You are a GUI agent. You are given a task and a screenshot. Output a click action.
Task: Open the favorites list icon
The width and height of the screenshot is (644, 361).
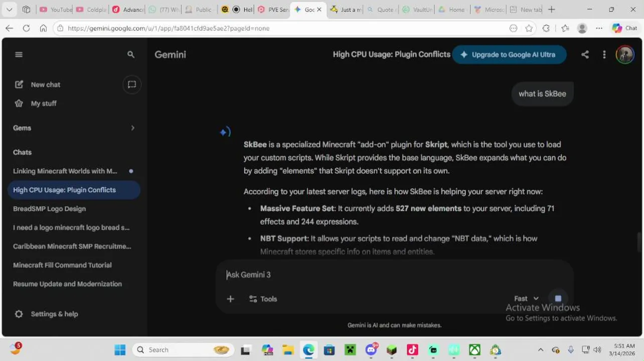click(x=565, y=28)
